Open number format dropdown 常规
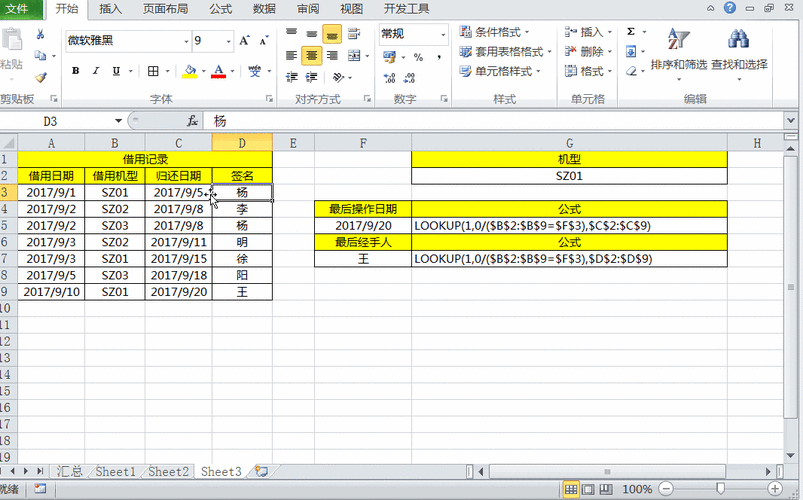This screenshot has height=500, width=803. pos(443,34)
